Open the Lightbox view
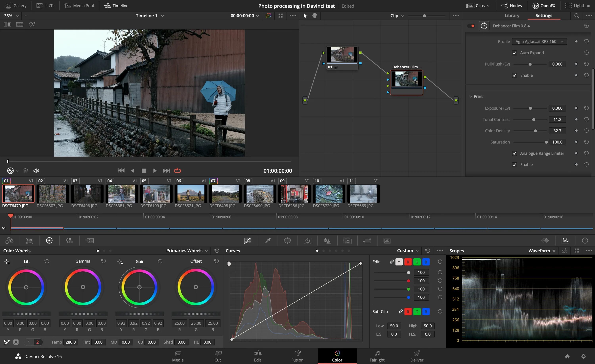Viewport: 595px width, 364px height. click(578, 6)
